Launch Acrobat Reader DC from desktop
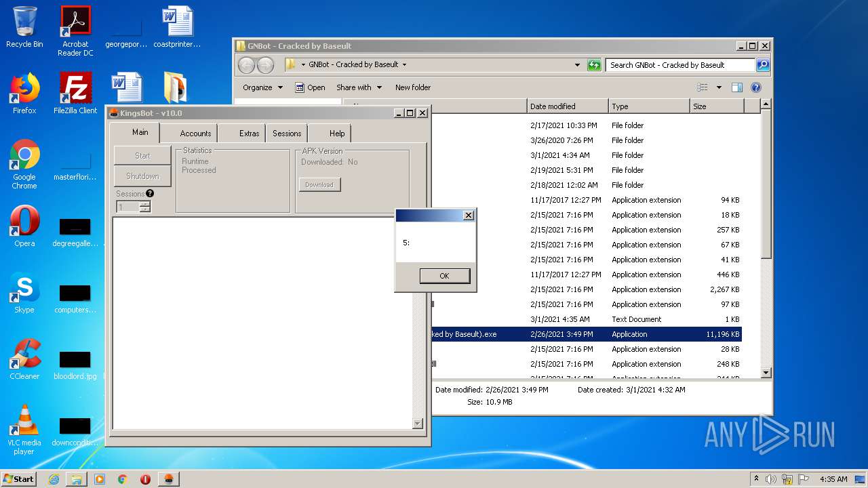 tap(75, 30)
